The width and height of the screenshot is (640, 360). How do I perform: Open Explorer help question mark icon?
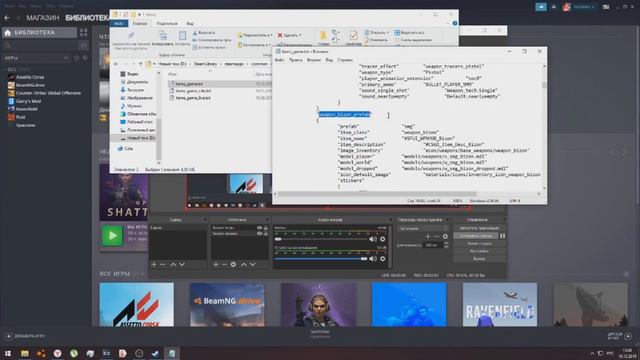[455, 23]
